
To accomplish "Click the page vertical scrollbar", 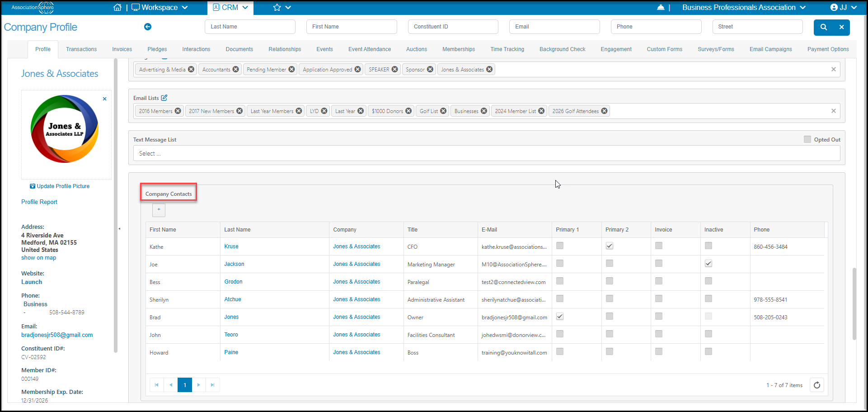I will [854, 303].
